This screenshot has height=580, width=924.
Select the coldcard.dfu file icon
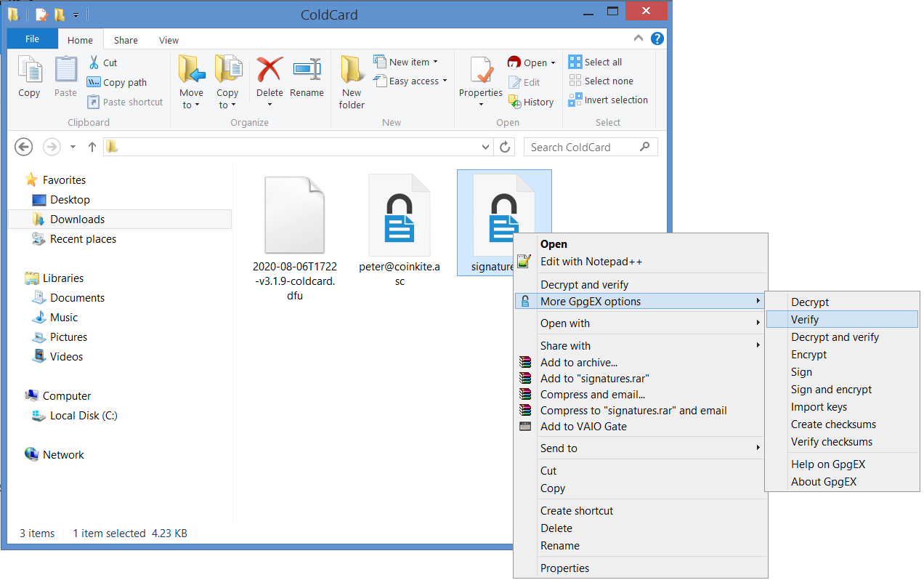click(294, 214)
